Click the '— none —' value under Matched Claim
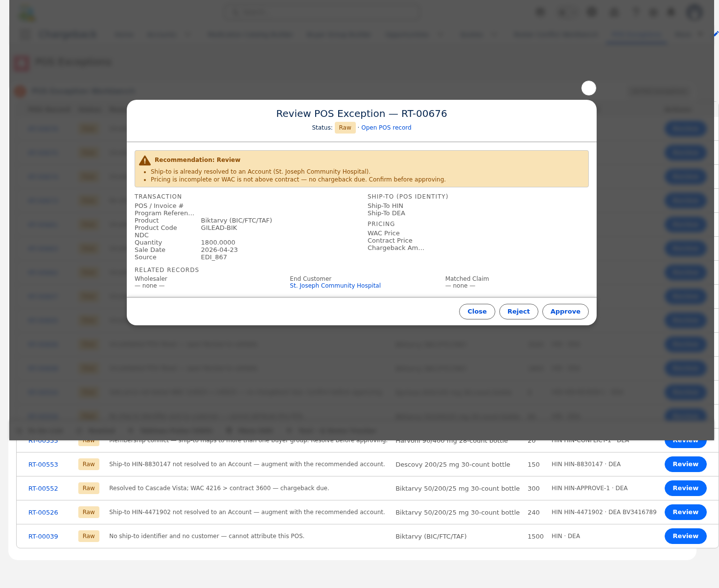Screen dimensions: 719x588 [x=460, y=286]
